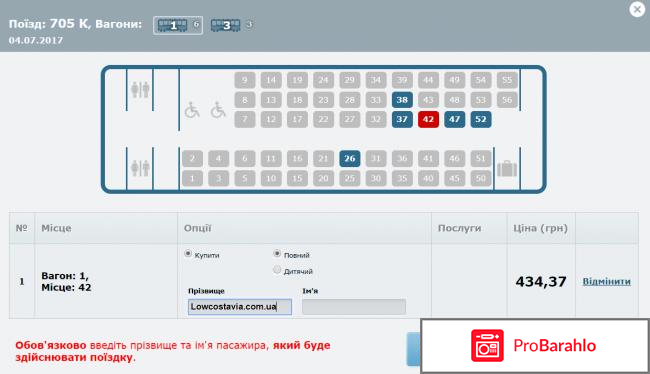Click the right wheelchair place icon
Image resolution: width=650 pixels, height=374 pixels.
218,110
